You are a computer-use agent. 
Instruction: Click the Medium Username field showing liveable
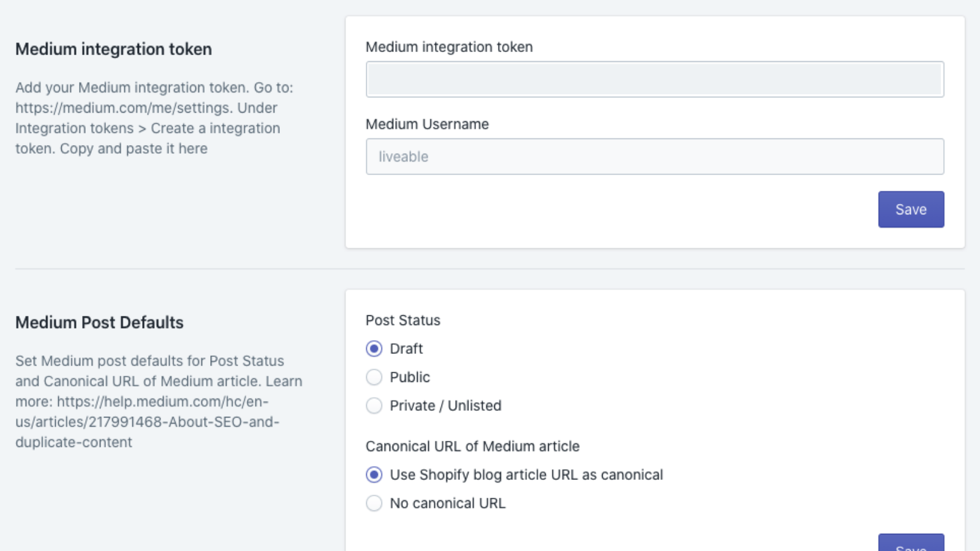[654, 156]
